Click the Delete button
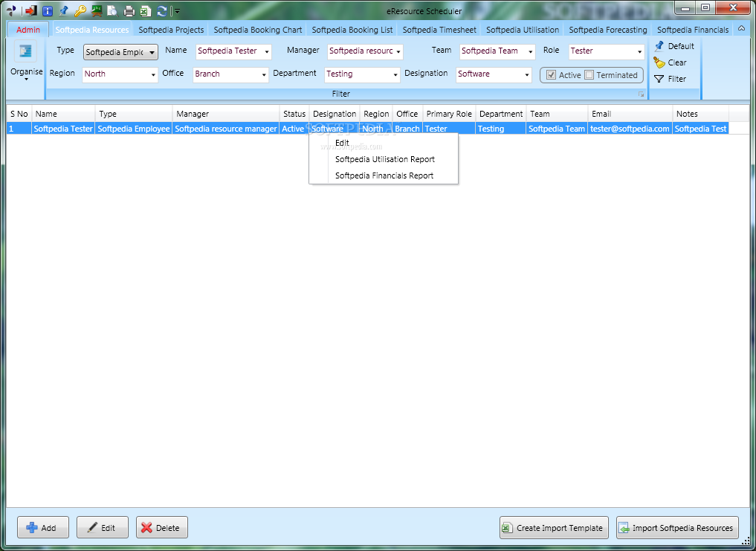This screenshot has width=756, height=551. click(161, 527)
